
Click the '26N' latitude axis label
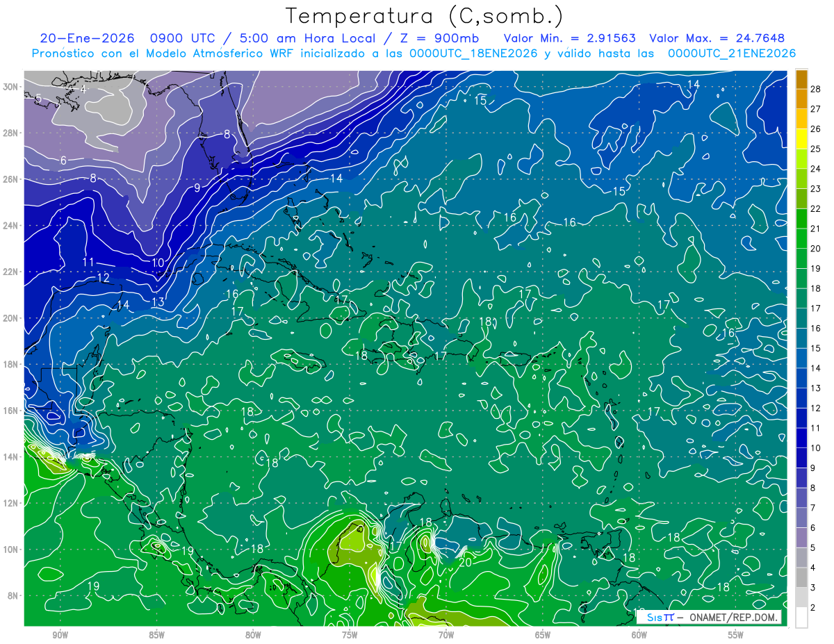tap(10, 179)
